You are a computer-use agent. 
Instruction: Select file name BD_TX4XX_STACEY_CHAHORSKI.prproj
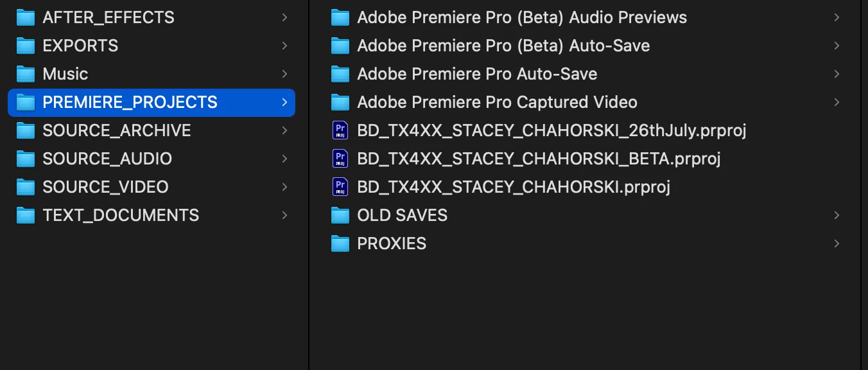point(514,187)
